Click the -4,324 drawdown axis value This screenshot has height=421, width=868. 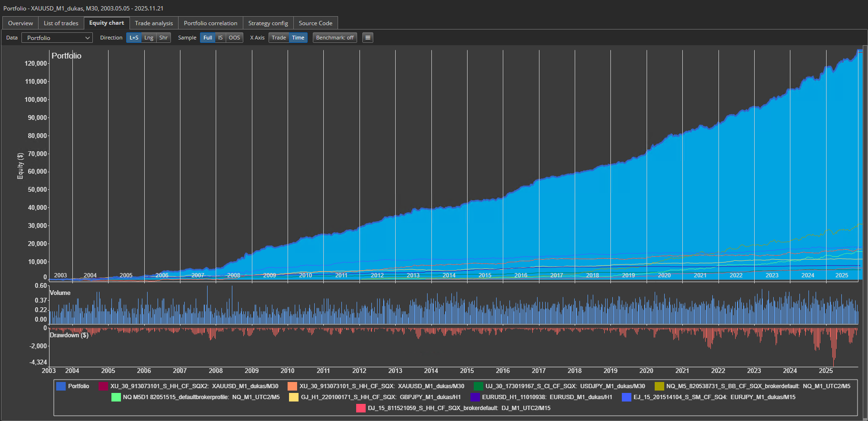pos(38,362)
